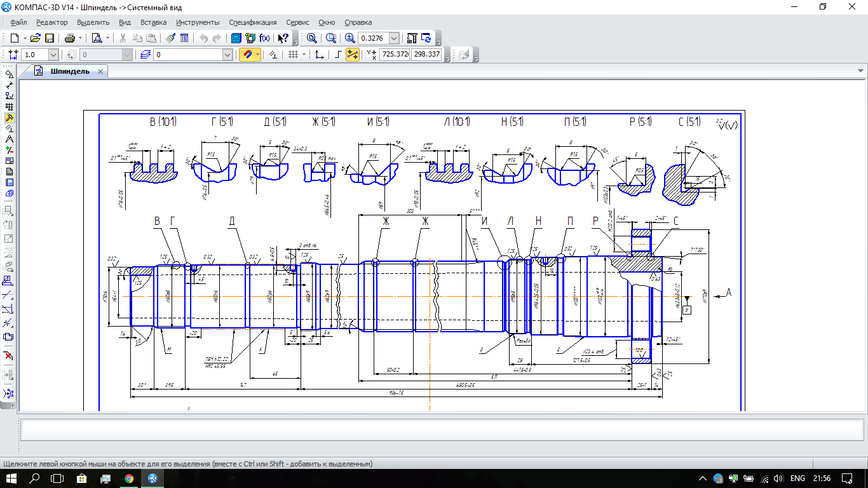Open Chrome from the Windows taskbar
This screenshot has height=488, width=868.
point(129,478)
